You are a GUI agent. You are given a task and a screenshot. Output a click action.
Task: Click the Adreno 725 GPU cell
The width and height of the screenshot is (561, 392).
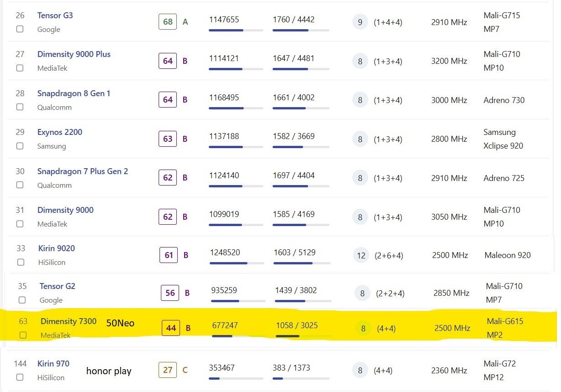(x=504, y=178)
